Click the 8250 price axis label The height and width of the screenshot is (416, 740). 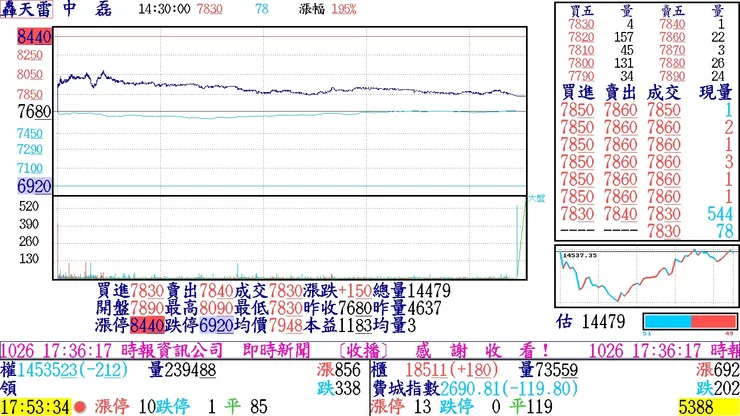(30, 55)
